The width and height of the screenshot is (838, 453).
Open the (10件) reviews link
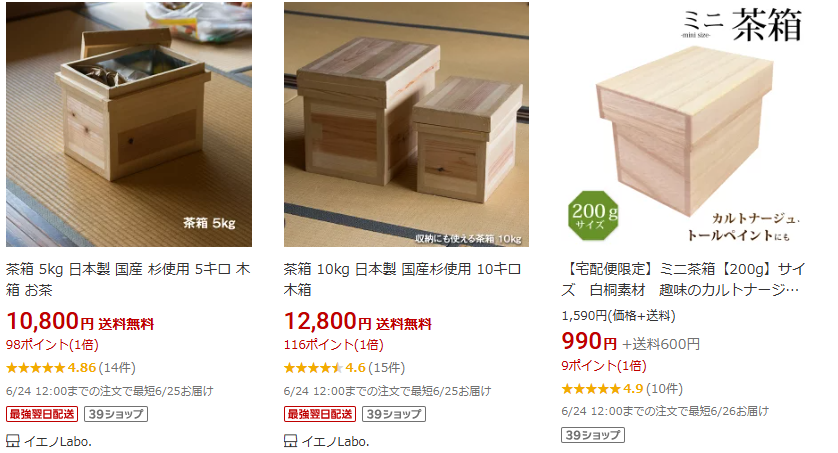coord(665,389)
